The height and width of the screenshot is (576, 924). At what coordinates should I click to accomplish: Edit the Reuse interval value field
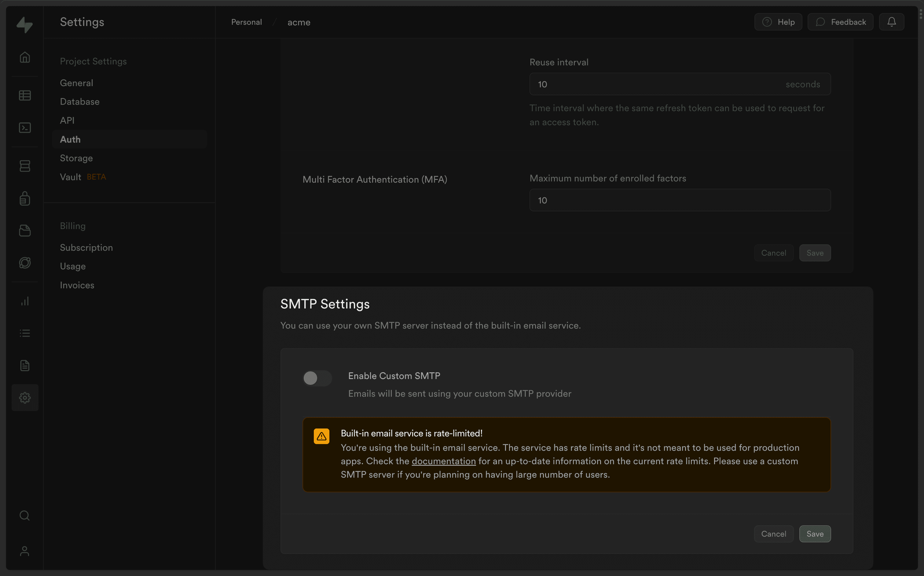[680, 84]
